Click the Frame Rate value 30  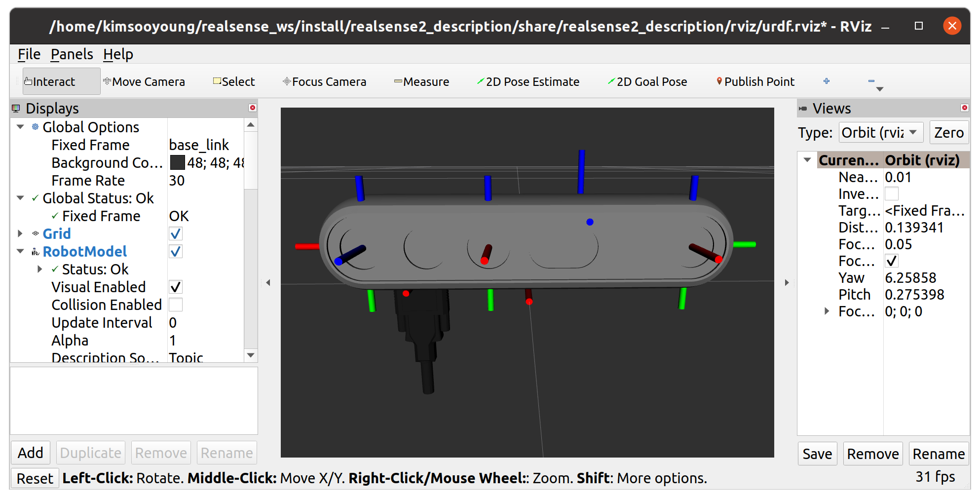pyautogui.click(x=177, y=180)
